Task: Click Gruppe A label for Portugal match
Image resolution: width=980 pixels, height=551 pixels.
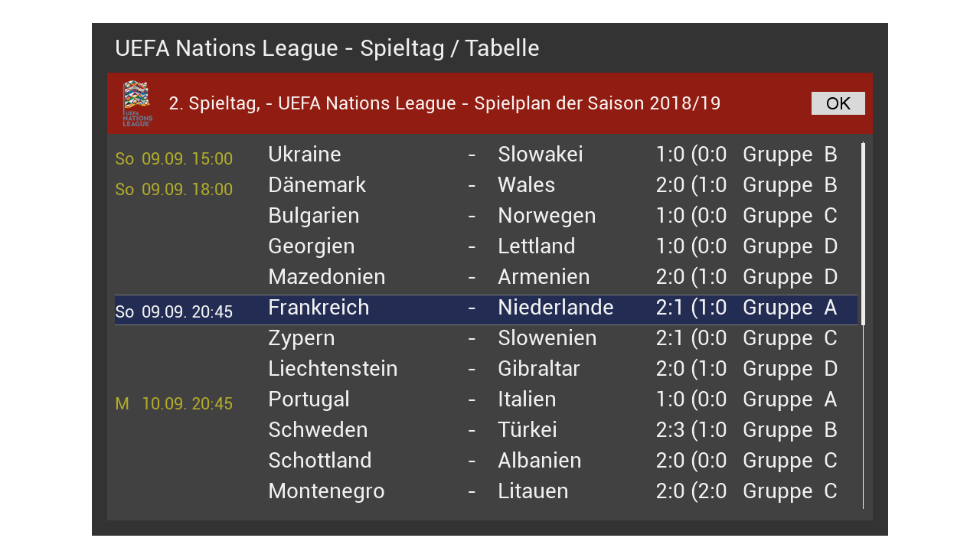Action: pos(789,399)
